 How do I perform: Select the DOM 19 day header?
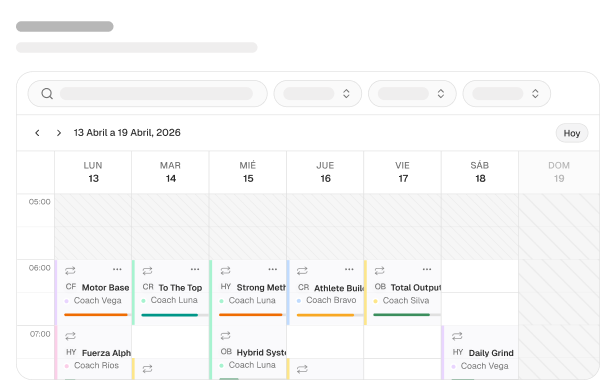559,172
